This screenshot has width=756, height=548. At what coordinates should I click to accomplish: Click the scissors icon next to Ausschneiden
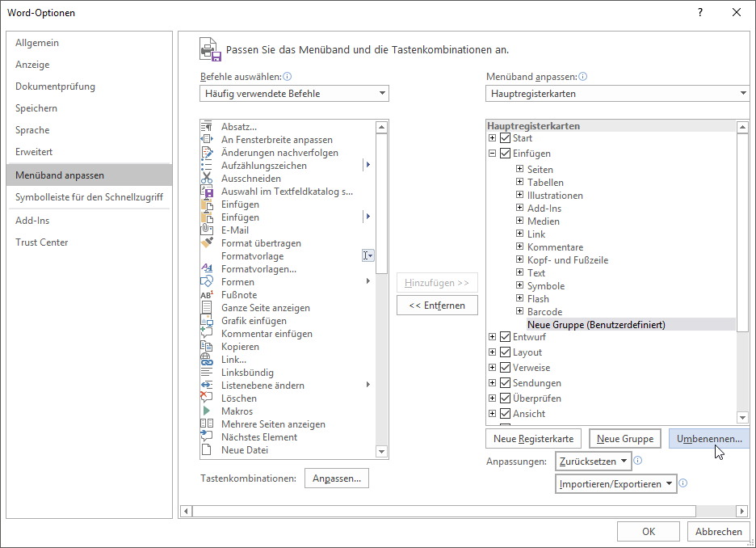(x=206, y=179)
